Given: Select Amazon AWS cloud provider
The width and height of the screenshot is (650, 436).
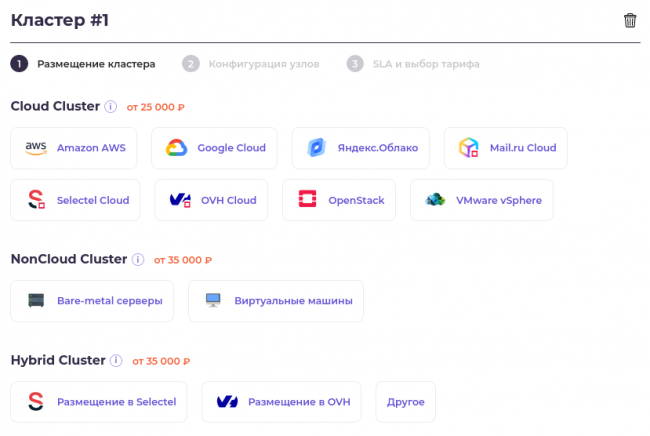Looking at the screenshot, I should click(x=74, y=148).
